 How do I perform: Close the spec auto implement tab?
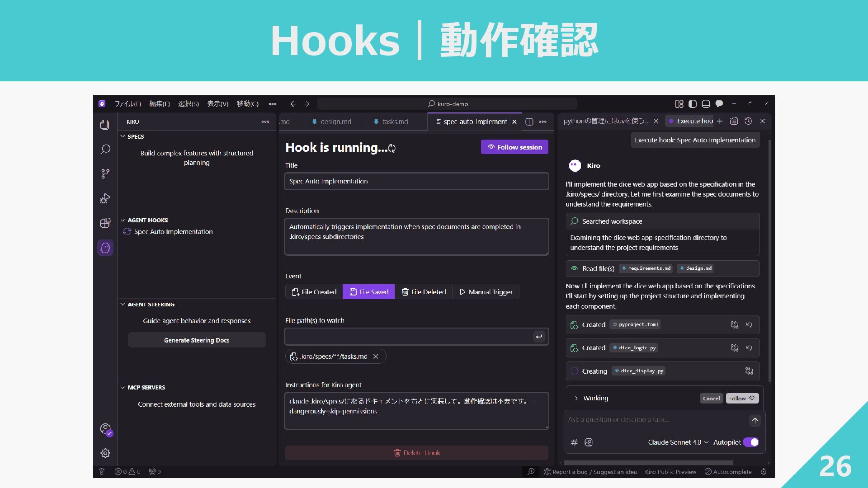click(x=514, y=122)
